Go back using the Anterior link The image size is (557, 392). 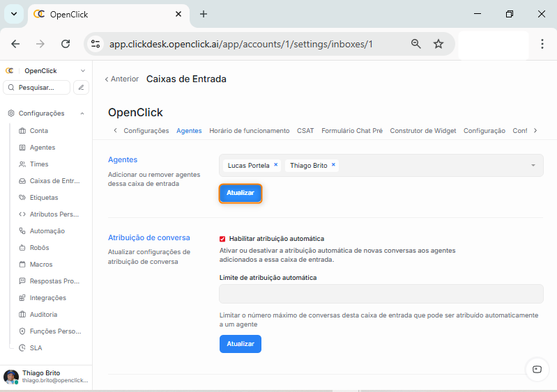click(x=122, y=79)
